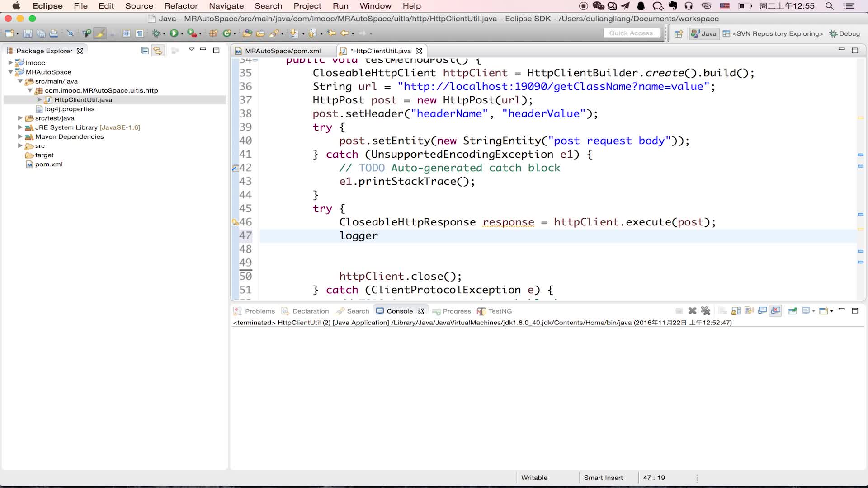Open the Navigate menu
868x488 pixels.
226,6
